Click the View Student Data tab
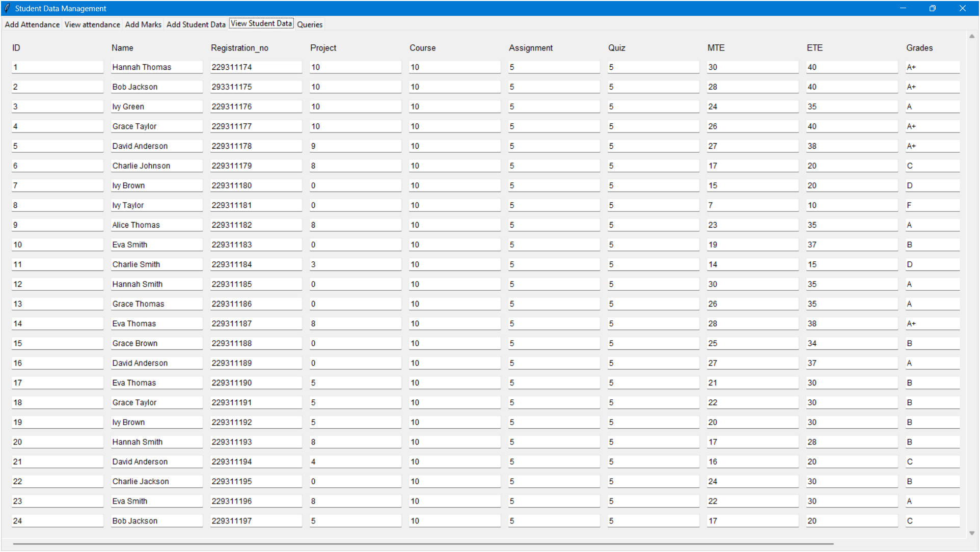 coord(261,24)
